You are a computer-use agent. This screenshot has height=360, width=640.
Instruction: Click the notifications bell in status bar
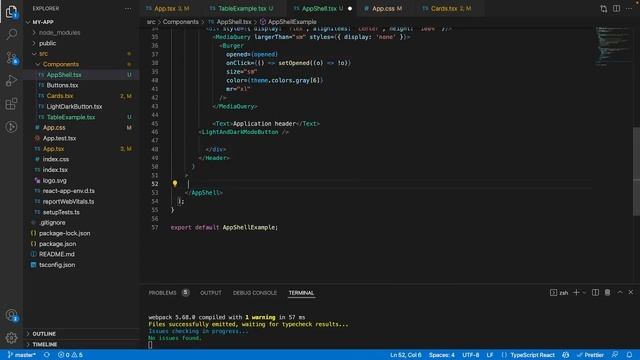point(629,355)
